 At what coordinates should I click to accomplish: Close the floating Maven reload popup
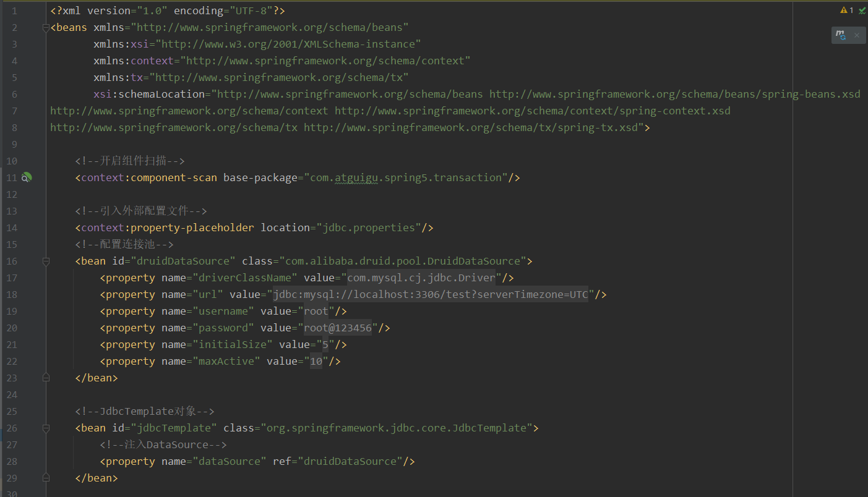(x=857, y=35)
